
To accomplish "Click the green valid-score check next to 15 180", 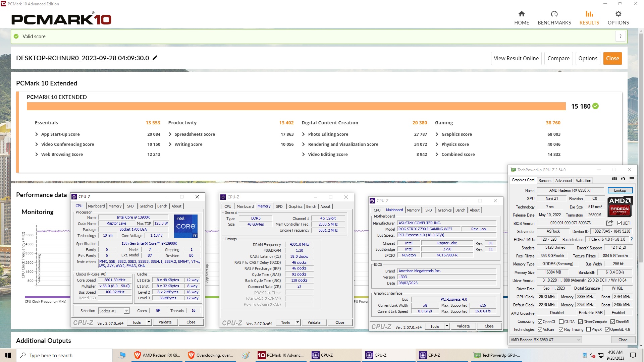I will tap(595, 106).
